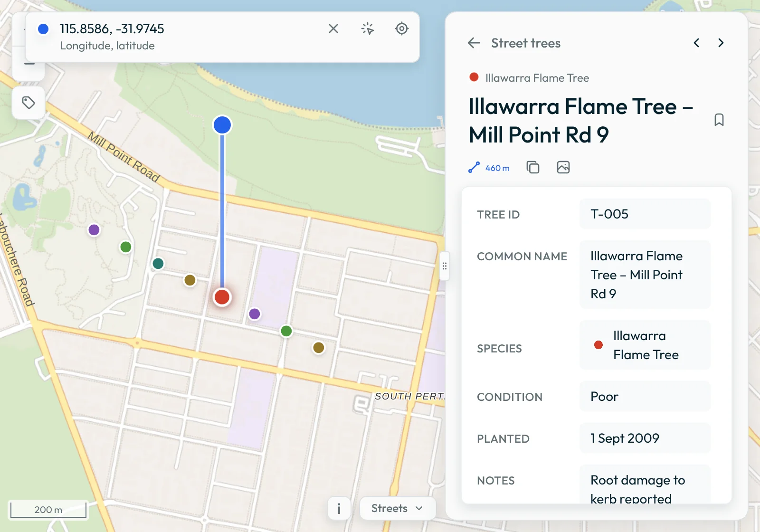Go back to Street trees list

coord(474,43)
